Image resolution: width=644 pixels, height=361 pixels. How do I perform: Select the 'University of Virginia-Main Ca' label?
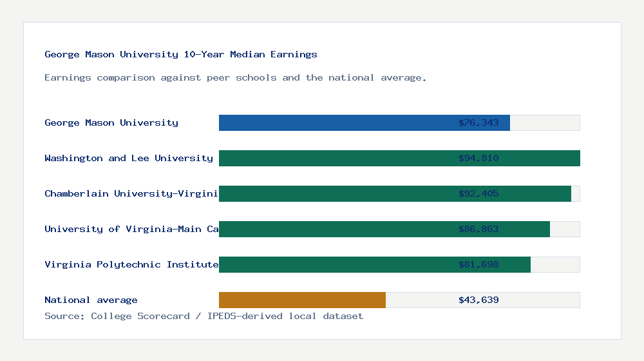click(131, 229)
